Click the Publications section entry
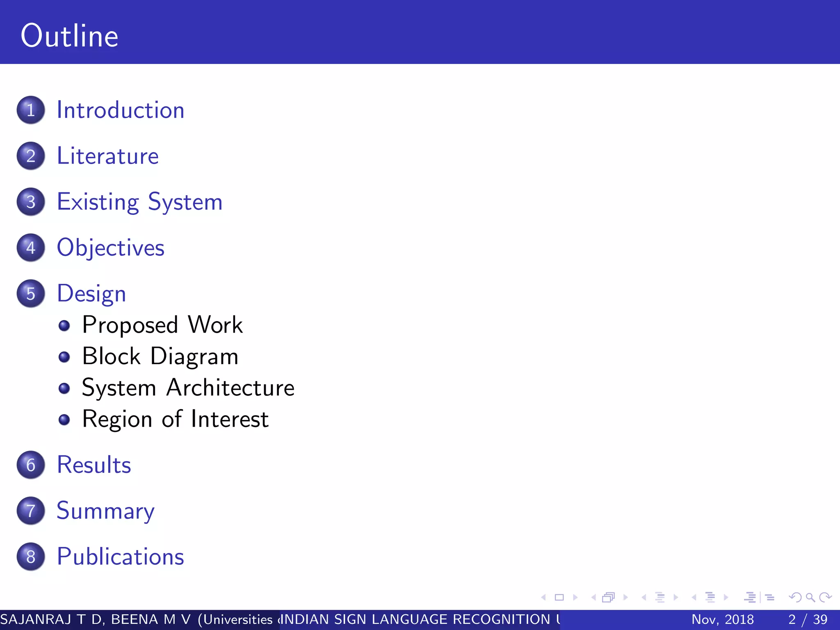Image resolution: width=840 pixels, height=630 pixels. (x=120, y=557)
